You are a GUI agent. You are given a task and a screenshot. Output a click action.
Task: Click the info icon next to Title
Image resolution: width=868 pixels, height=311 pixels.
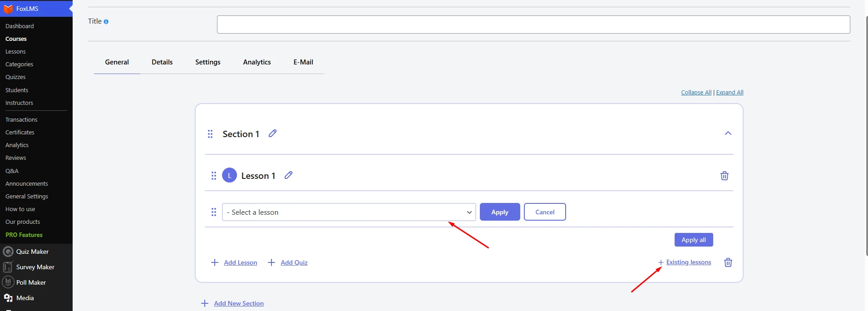pos(106,22)
